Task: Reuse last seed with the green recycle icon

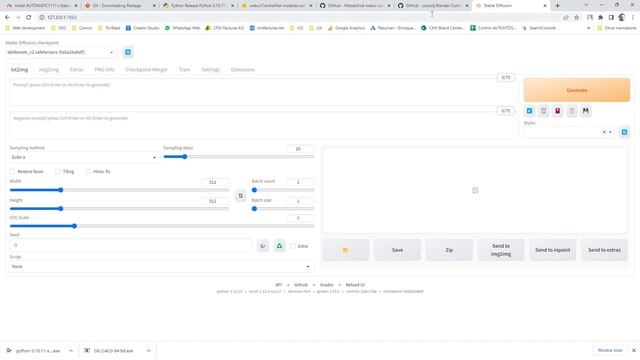Action: [x=279, y=246]
